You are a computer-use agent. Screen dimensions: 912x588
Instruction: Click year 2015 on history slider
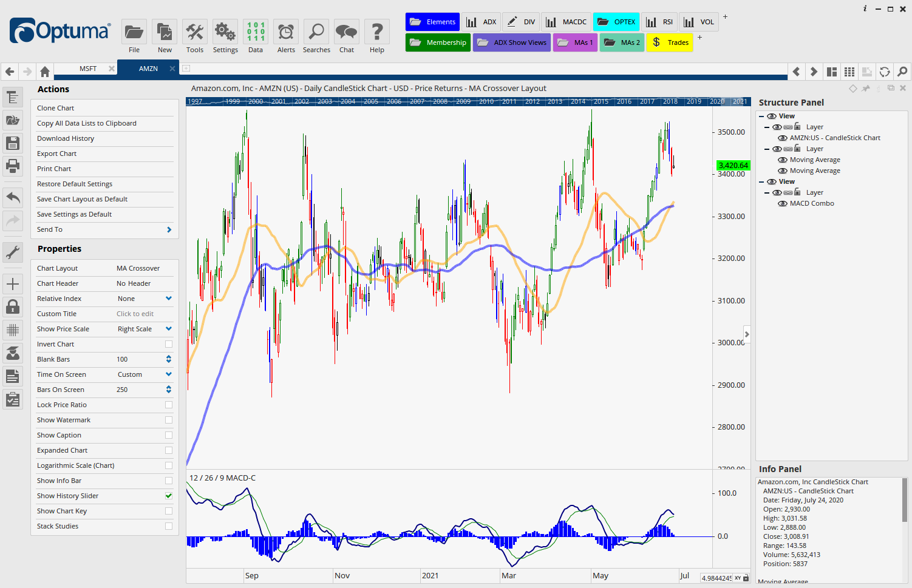click(x=601, y=101)
